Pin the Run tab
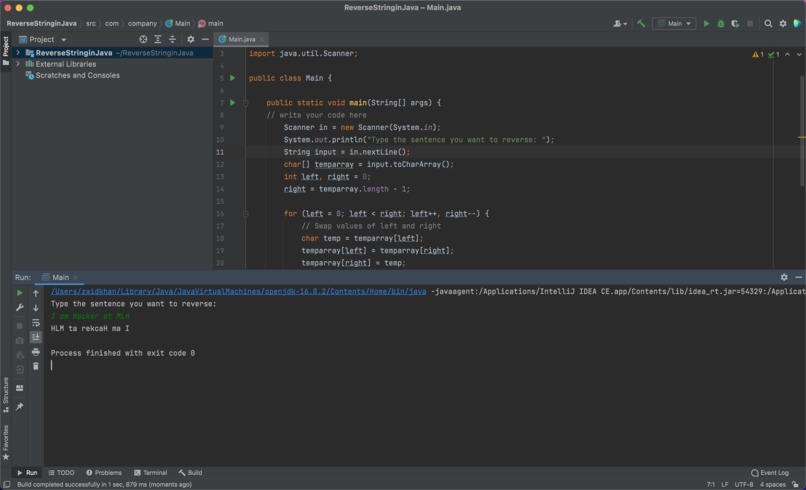The image size is (806, 490). 20,407
